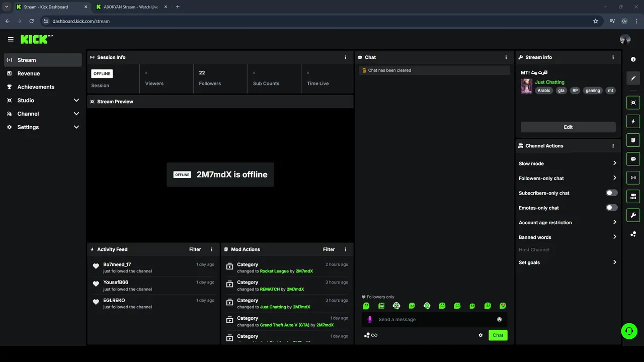Click the Arabic tag chip
This screenshot has height=362, width=644.
(x=544, y=90)
